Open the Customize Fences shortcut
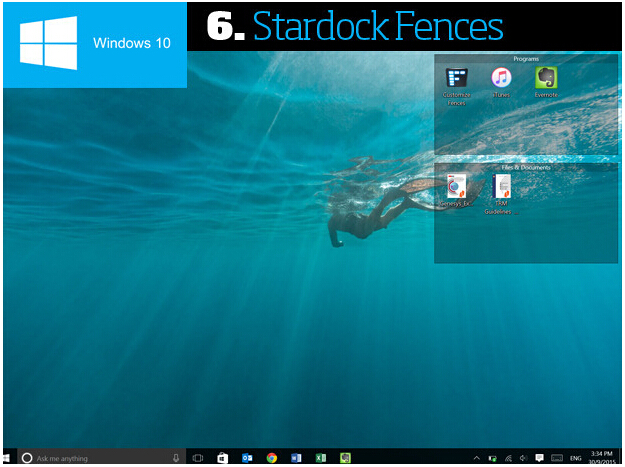Viewport: 625px width, 467px height. [x=457, y=80]
